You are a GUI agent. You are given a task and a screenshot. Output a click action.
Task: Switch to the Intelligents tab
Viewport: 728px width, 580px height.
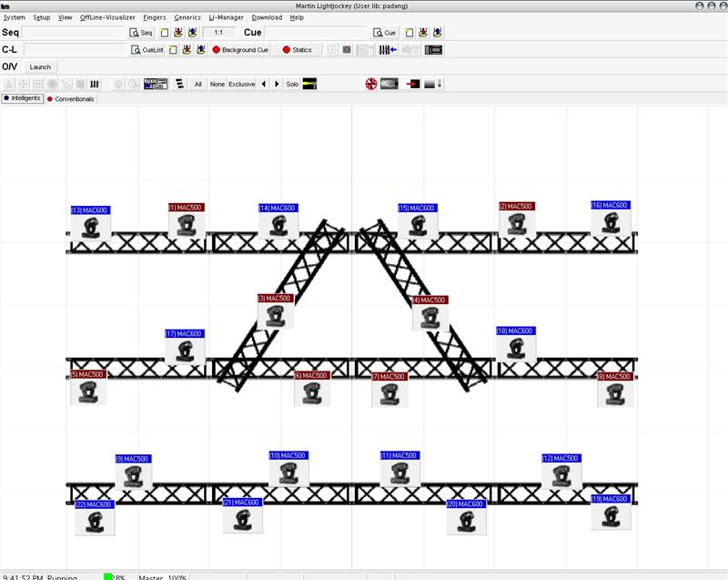(22, 98)
